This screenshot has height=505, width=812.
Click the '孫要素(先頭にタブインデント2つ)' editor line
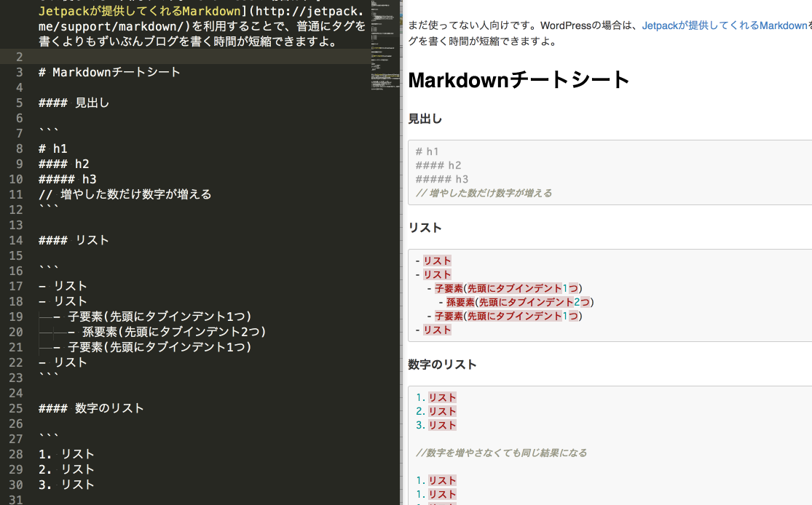[x=167, y=333]
